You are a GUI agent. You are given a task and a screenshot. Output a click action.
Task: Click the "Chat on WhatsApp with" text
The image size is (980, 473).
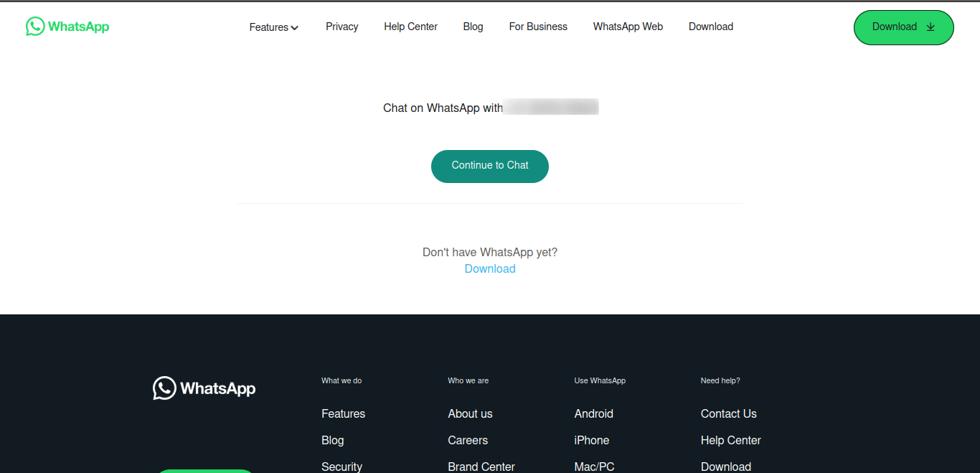coord(443,108)
